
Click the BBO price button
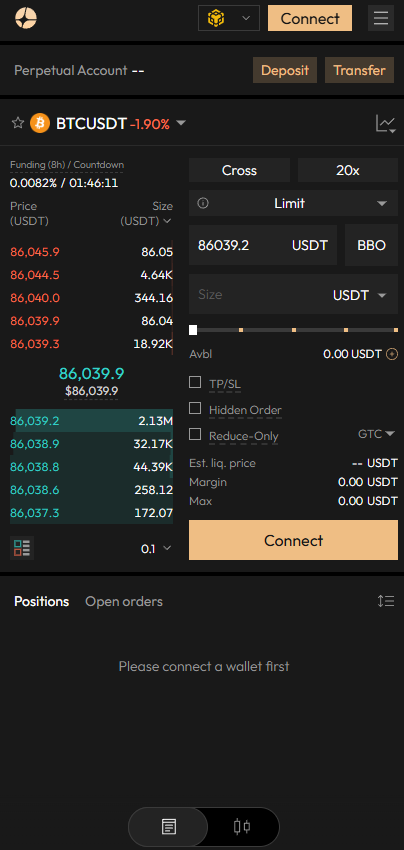coord(371,246)
